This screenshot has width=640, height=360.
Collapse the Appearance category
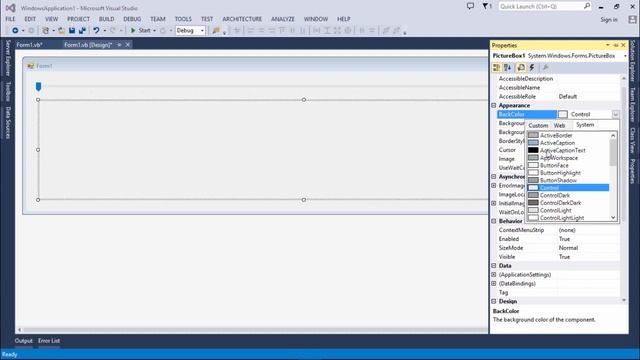[x=494, y=105]
